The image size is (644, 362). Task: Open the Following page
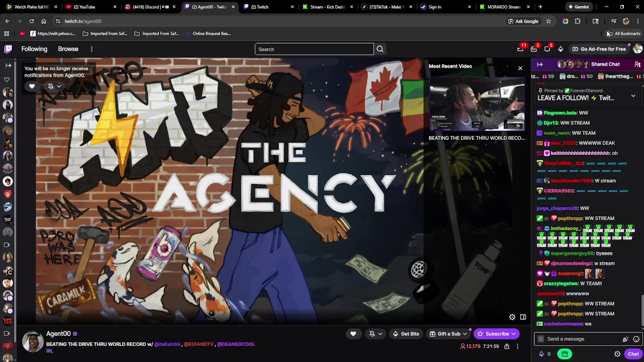[34, 49]
